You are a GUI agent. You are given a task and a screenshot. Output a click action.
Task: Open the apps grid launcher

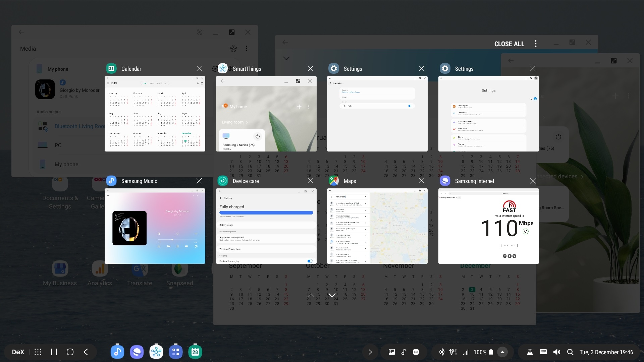click(x=38, y=352)
